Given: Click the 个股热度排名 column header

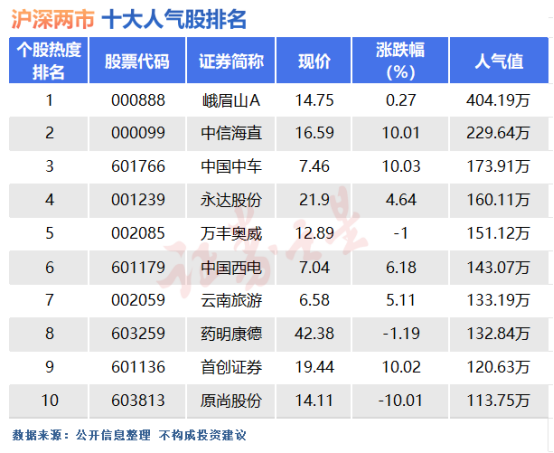Looking at the screenshot, I should tap(49, 60).
